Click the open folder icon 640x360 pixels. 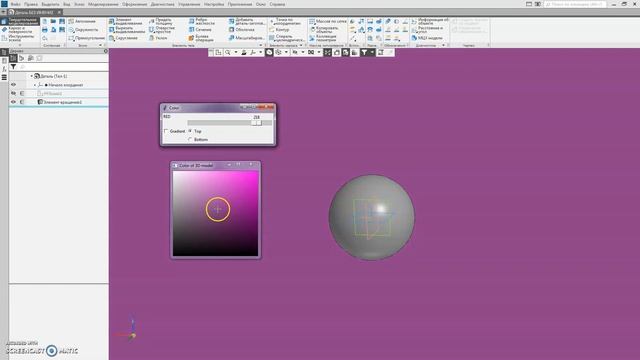point(53,21)
